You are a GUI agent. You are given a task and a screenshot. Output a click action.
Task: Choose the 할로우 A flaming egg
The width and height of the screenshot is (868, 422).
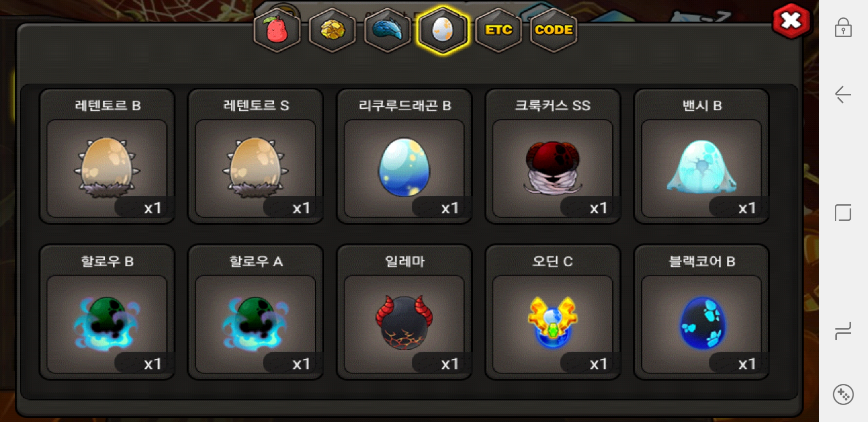click(256, 312)
